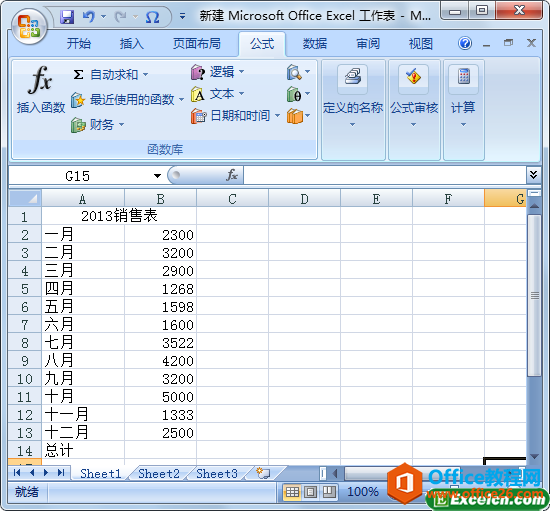The width and height of the screenshot is (550, 511).
Task: Open 最近使用的函数 recently used functions
Action: [128, 100]
